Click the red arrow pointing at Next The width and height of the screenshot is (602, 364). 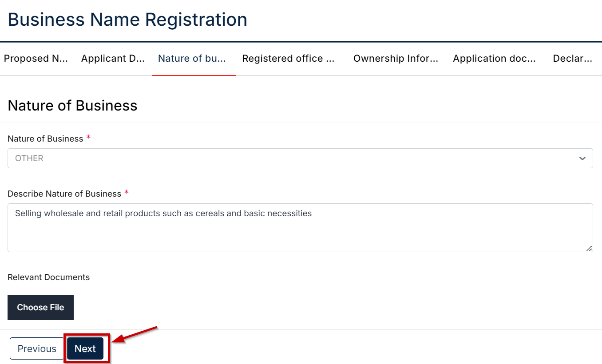coord(135,335)
